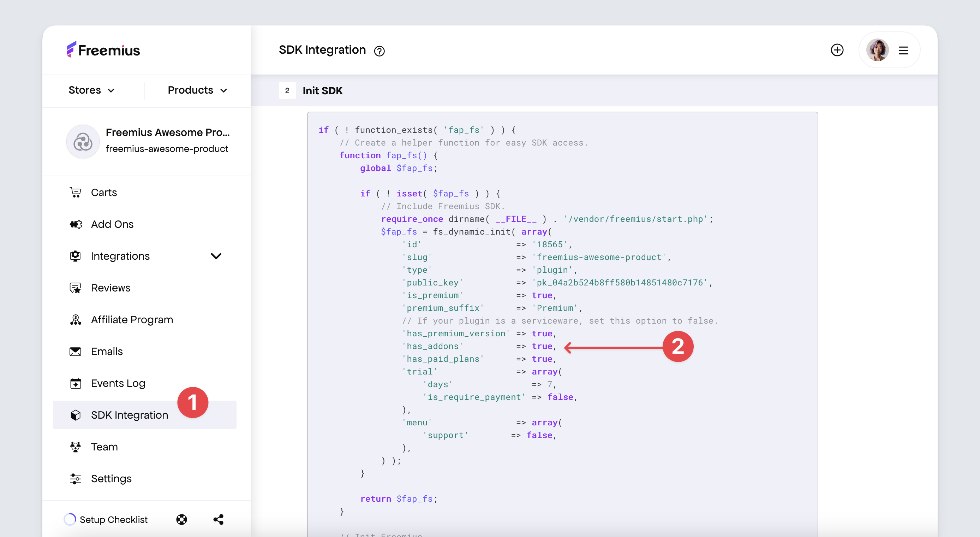
Task: Click the Emails envelope icon
Action: [x=75, y=351]
